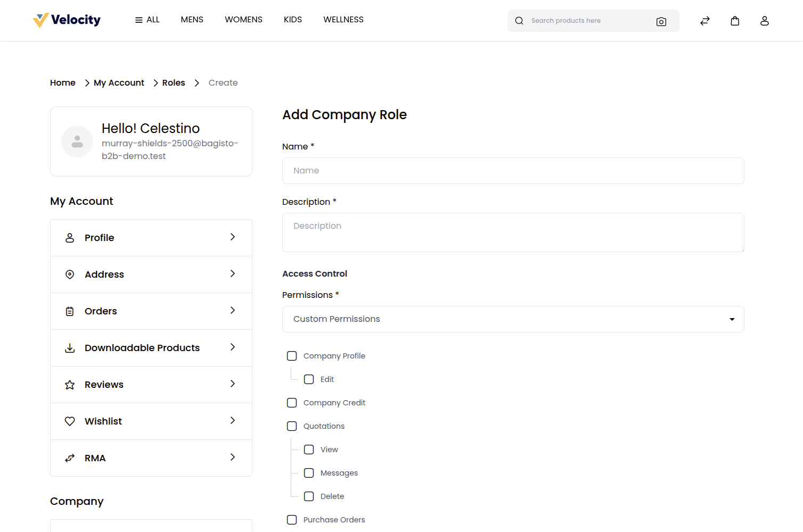This screenshot has height=532, width=803.
Task: Click the Wishlist heart icon
Action: 70,421
